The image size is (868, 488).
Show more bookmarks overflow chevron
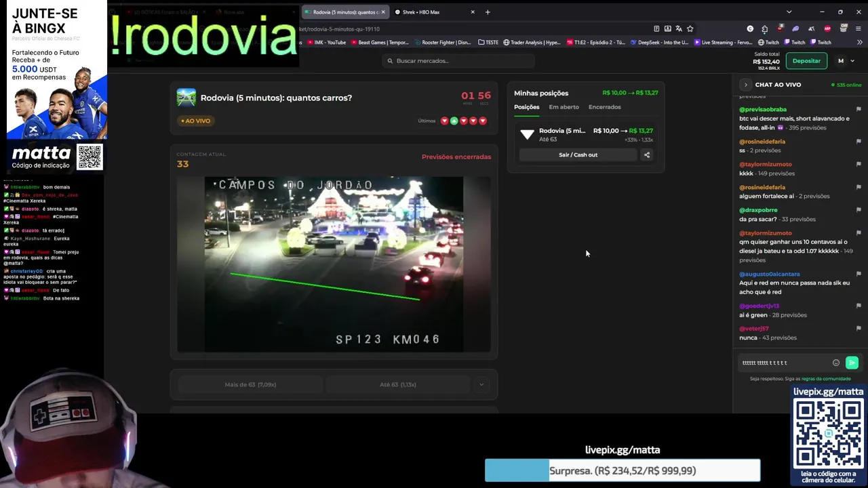(x=859, y=42)
